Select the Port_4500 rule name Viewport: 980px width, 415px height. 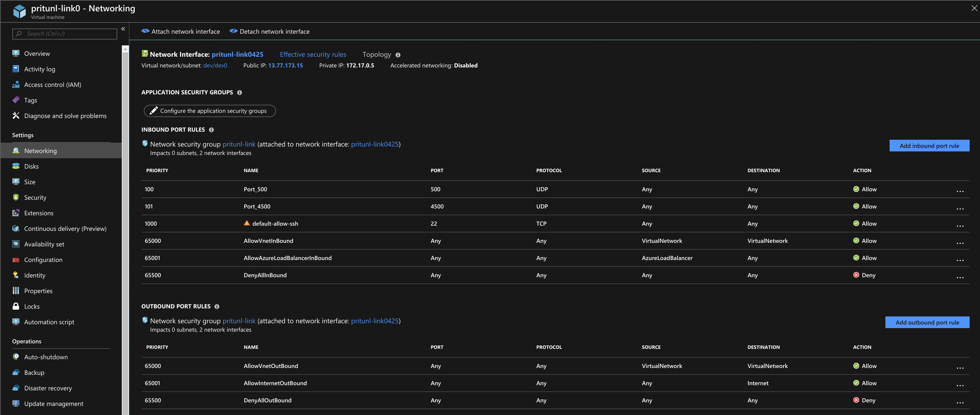[x=257, y=206]
